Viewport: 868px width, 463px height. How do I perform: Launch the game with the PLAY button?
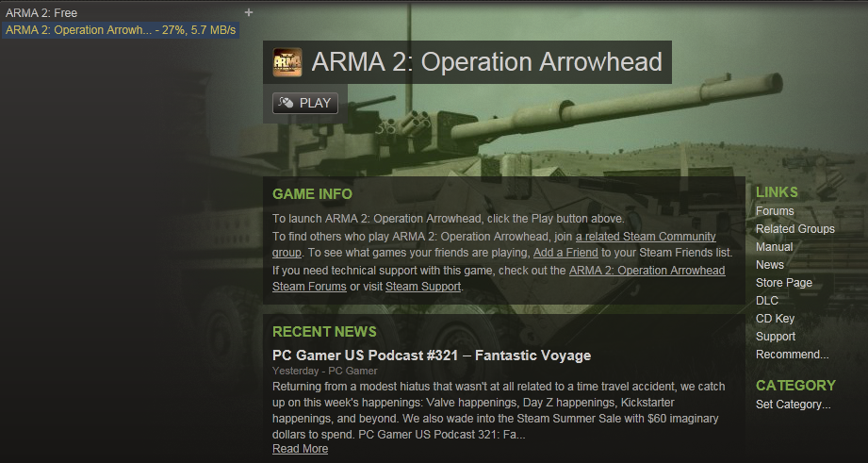[x=305, y=103]
